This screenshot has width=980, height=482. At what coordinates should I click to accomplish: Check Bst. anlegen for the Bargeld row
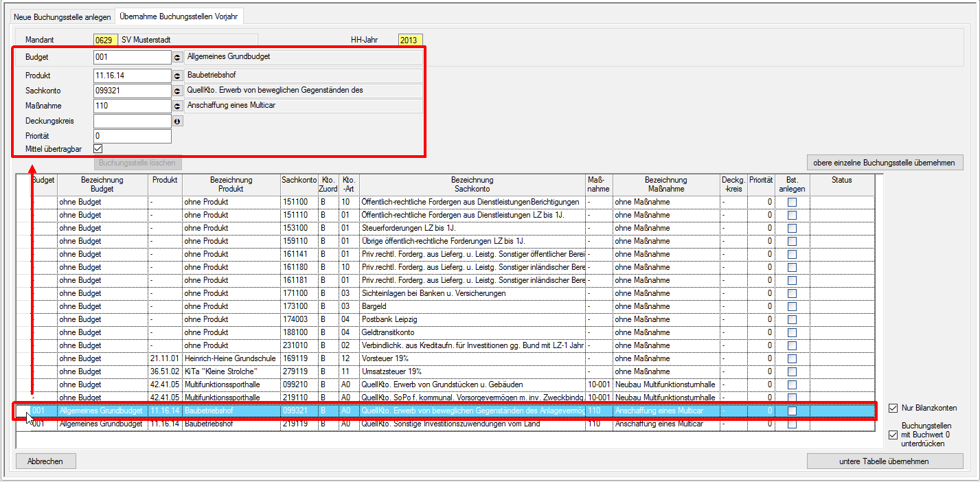792,306
